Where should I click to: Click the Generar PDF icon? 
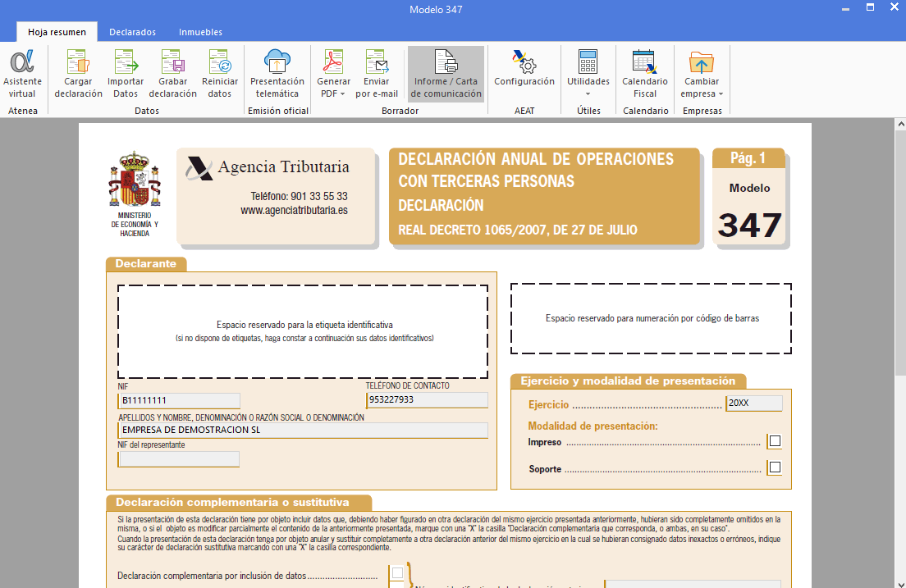click(333, 62)
